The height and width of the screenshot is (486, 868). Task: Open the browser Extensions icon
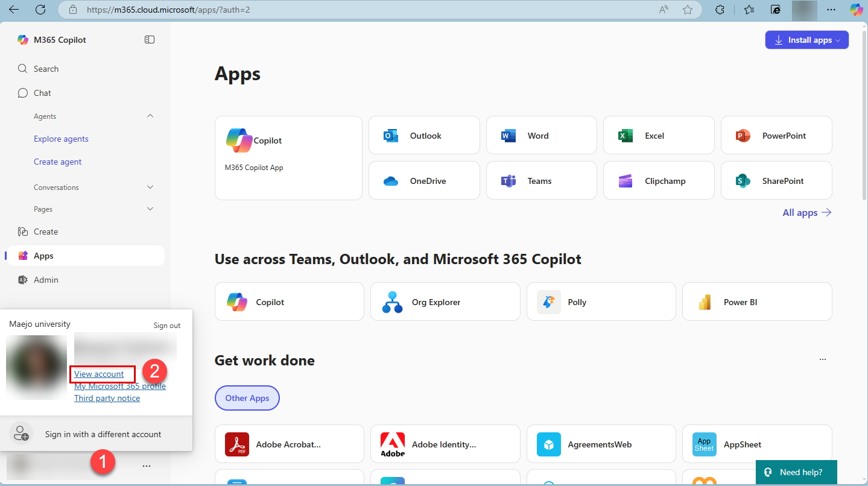click(720, 10)
